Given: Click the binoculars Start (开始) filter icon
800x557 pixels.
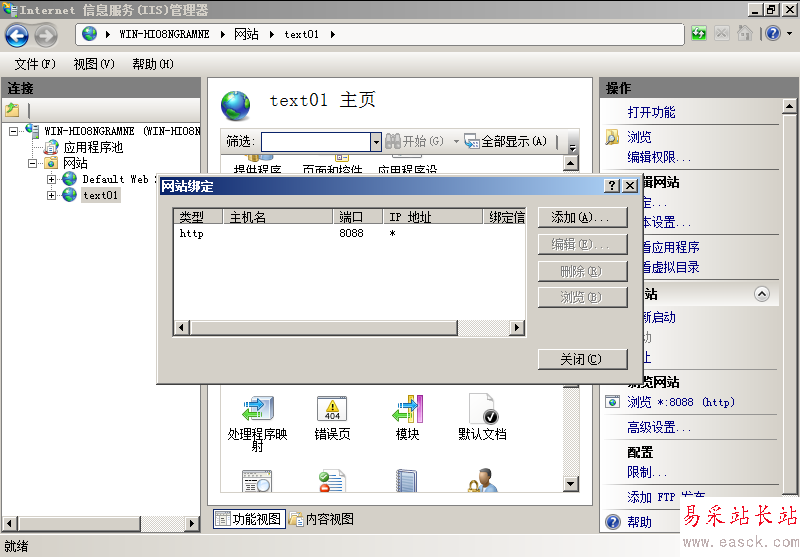Looking at the screenshot, I should coord(393,141).
